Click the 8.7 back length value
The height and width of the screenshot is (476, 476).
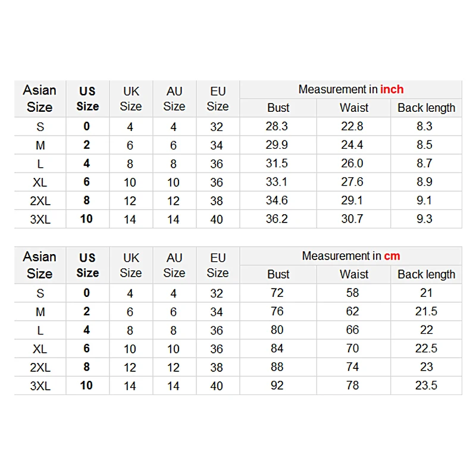pos(425,163)
